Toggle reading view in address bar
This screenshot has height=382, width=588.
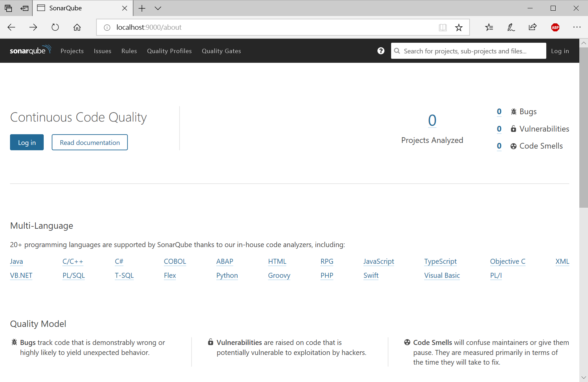tap(443, 27)
